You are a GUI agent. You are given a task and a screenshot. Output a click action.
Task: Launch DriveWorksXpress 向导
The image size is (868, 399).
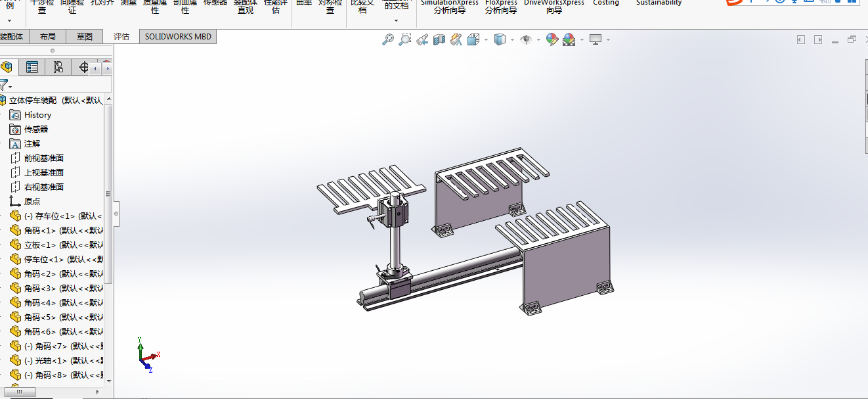click(x=554, y=7)
